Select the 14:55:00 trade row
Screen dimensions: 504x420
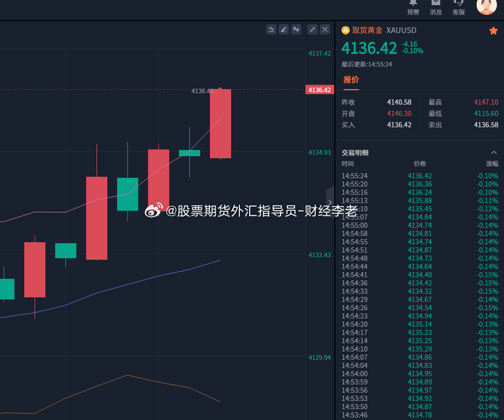(420, 225)
